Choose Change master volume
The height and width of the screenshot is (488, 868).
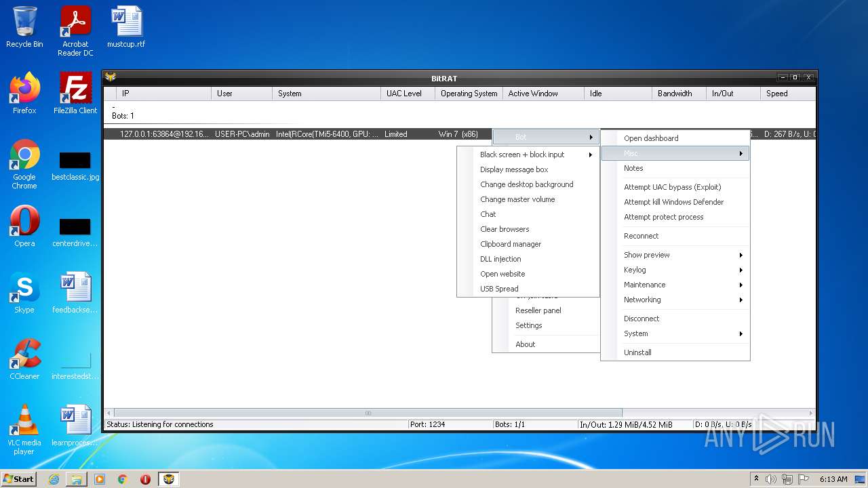coord(528,199)
